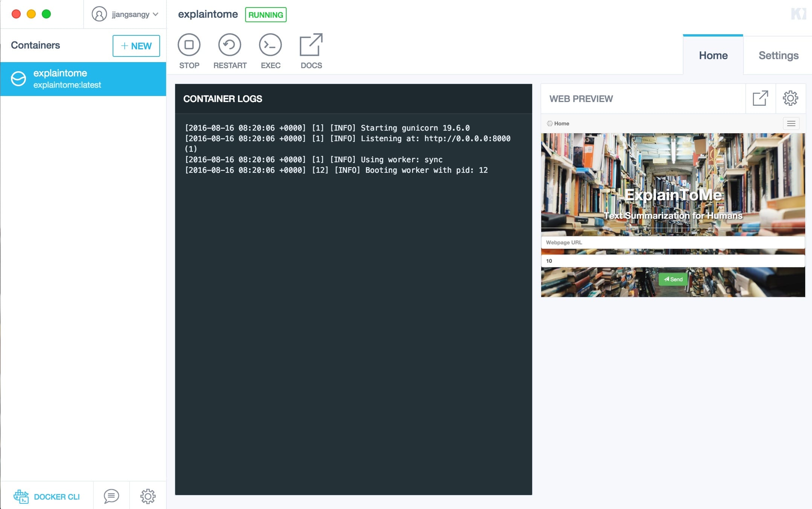812x509 pixels.
Task: Create a new container with NEW button
Action: (x=136, y=46)
